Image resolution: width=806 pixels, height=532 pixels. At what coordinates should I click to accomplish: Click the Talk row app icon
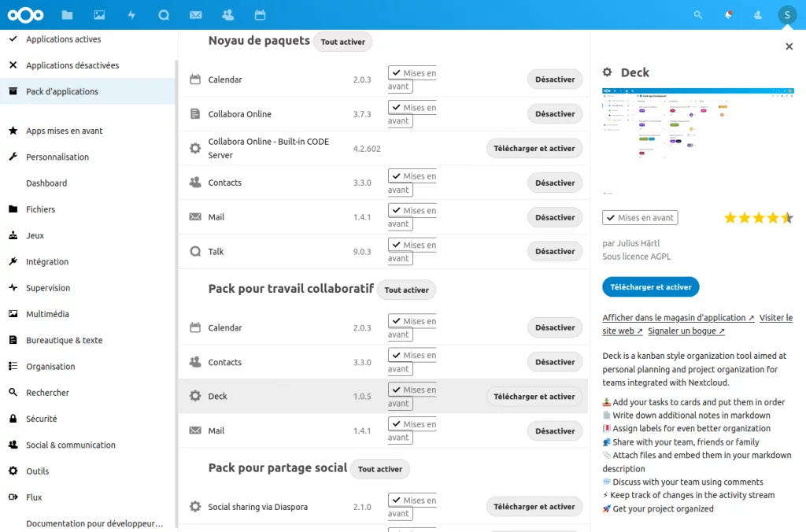tap(195, 251)
